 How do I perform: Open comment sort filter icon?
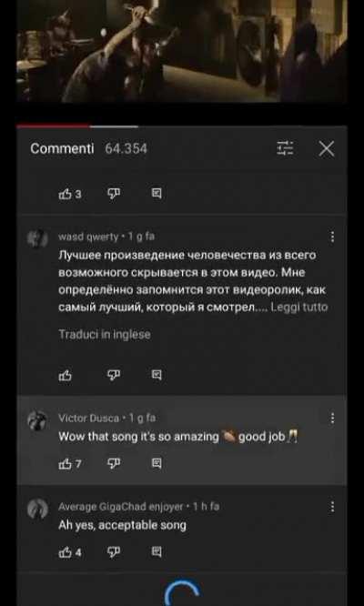click(x=285, y=148)
